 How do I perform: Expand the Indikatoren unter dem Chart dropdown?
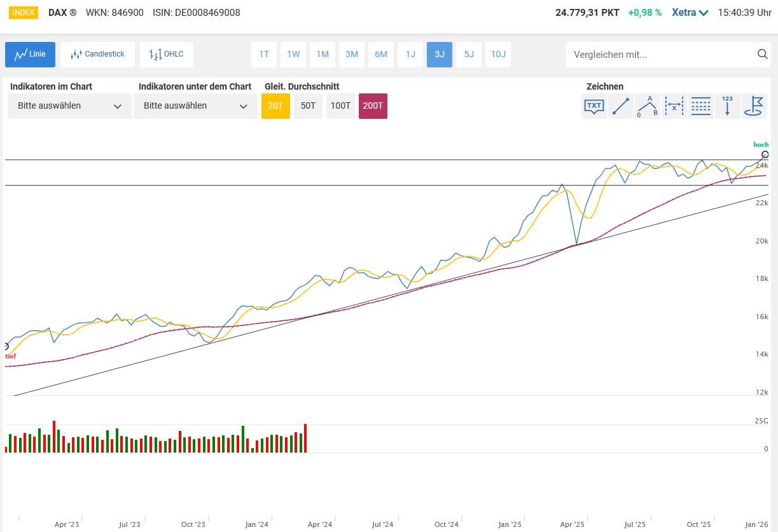(x=195, y=106)
